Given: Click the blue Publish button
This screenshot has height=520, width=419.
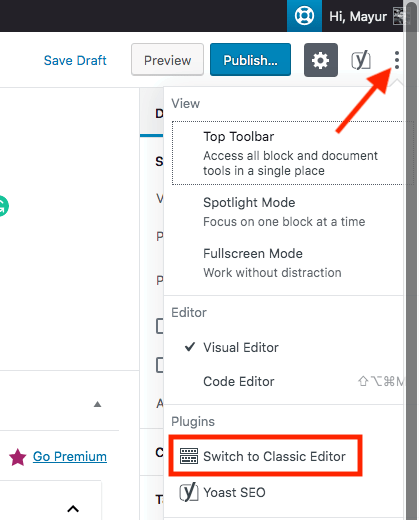Looking at the screenshot, I should (x=250, y=60).
